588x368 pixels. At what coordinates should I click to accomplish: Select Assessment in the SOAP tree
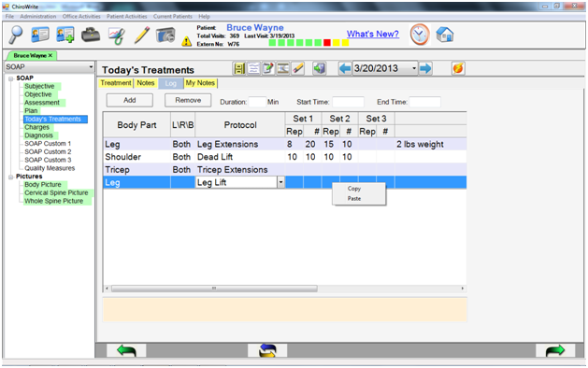[42, 103]
